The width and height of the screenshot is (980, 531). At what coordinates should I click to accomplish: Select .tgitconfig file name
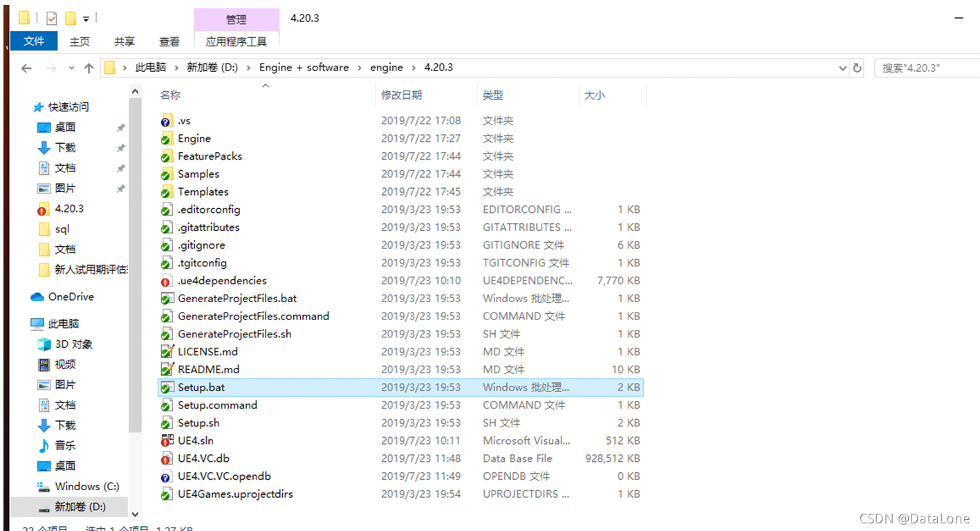pyautogui.click(x=202, y=263)
